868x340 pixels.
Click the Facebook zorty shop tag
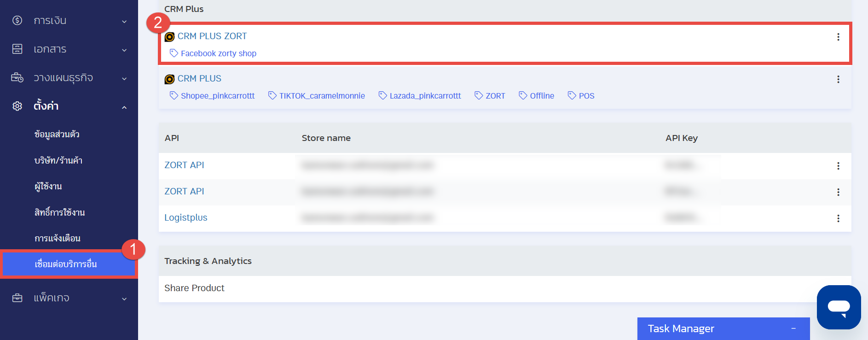click(x=218, y=53)
